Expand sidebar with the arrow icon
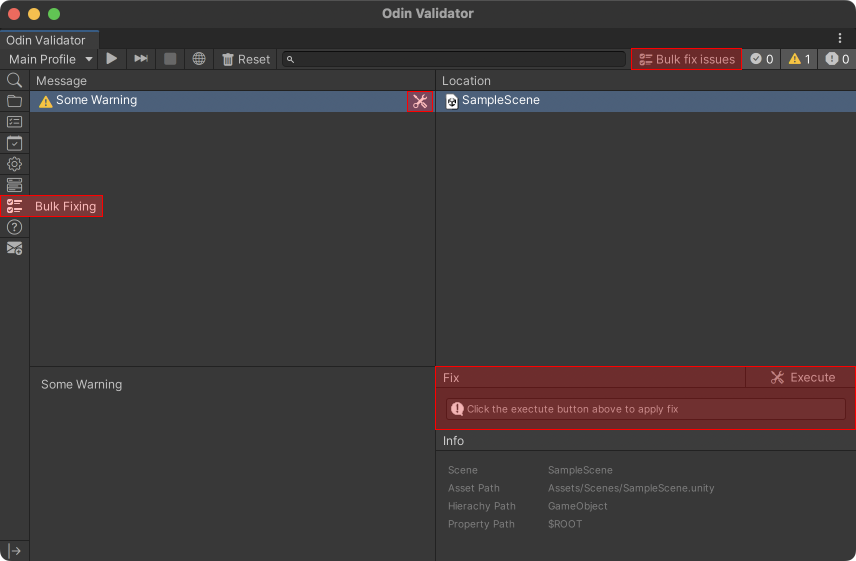The height and width of the screenshot is (561, 856). (15, 551)
